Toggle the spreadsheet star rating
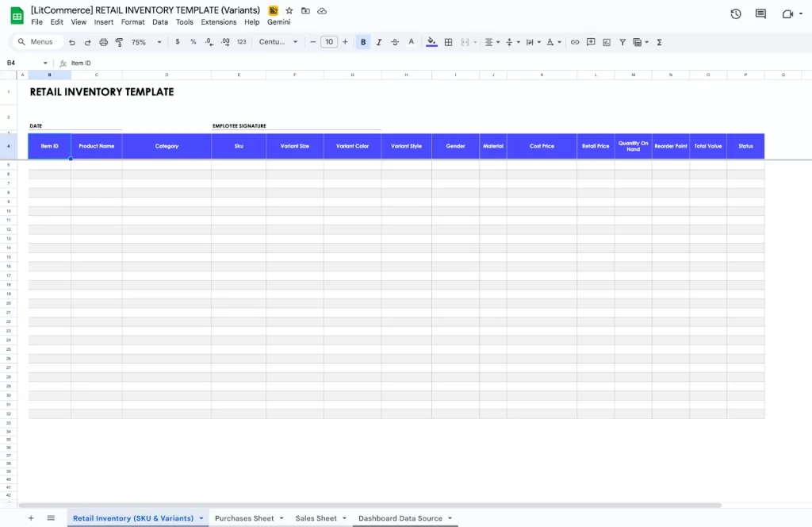 pos(289,10)
